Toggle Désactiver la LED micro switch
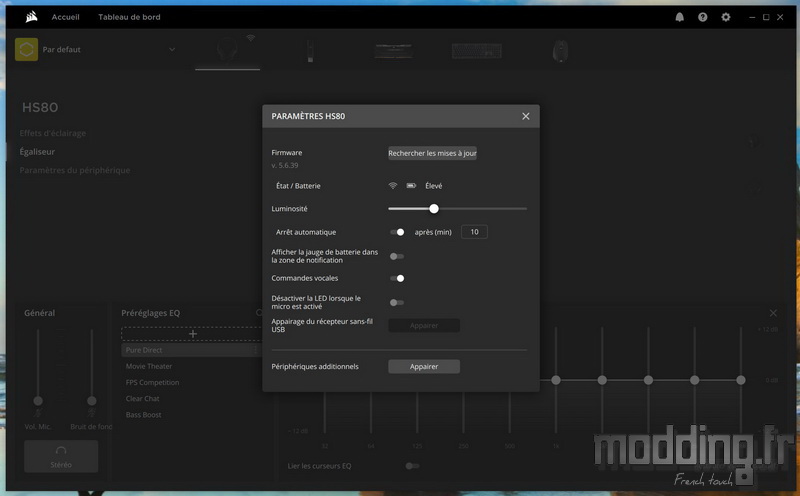 coord(397,303)
